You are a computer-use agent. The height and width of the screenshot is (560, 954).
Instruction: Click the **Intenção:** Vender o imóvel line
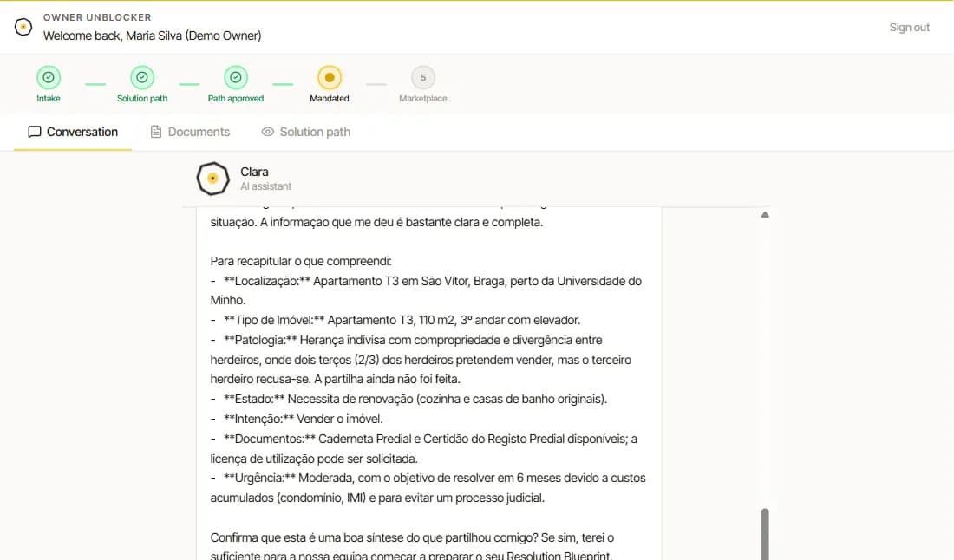297,419
